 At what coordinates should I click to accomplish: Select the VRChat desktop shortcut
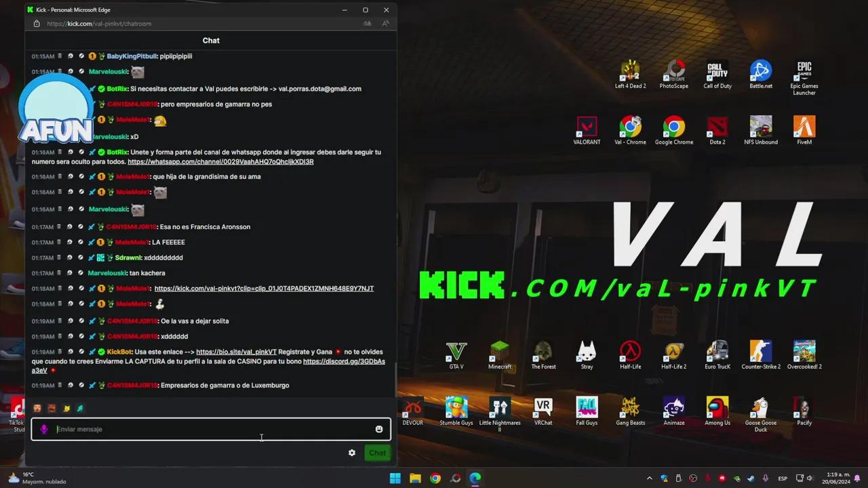tap(543, 411)
